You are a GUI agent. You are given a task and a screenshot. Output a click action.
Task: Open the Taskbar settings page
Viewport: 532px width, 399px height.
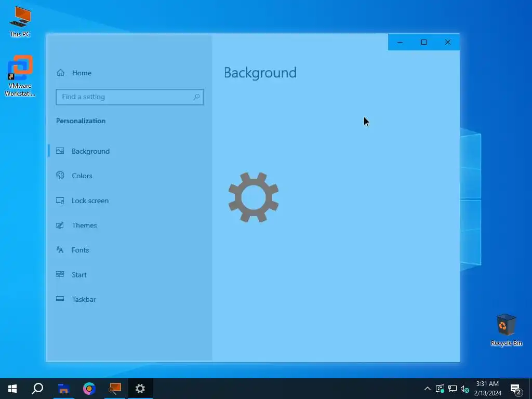coord(130,299)
